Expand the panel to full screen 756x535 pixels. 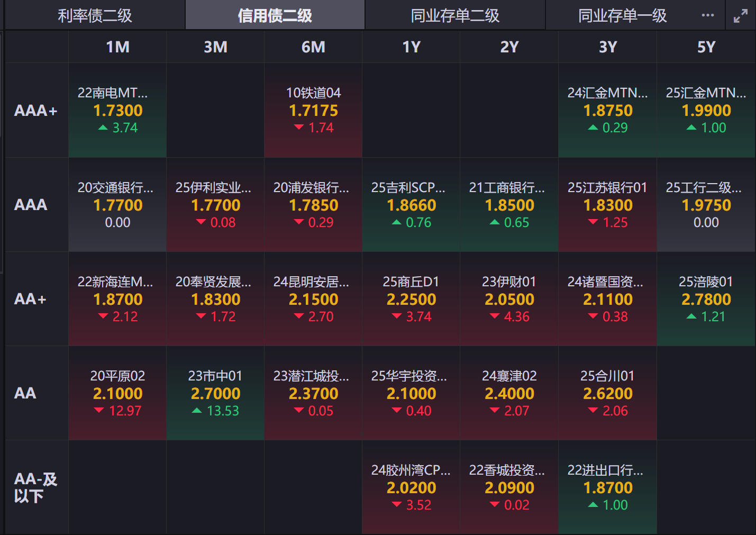tap(741, 16)
